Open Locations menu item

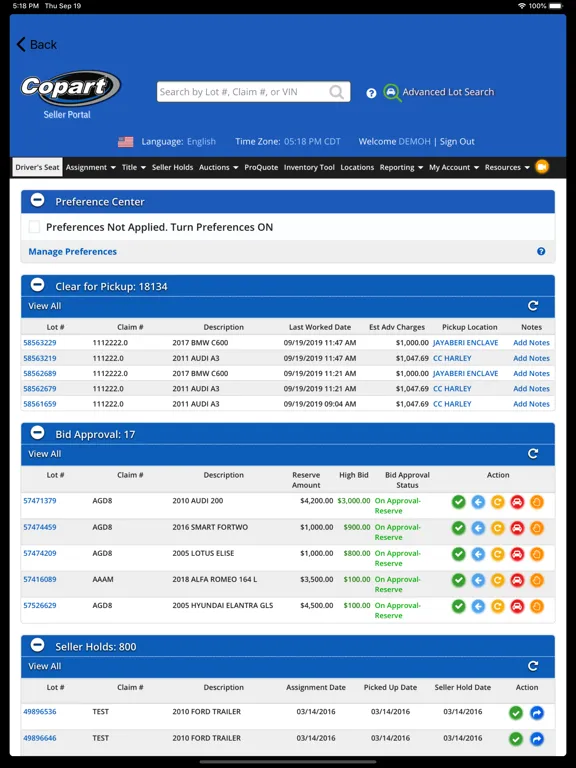[357, 168]
